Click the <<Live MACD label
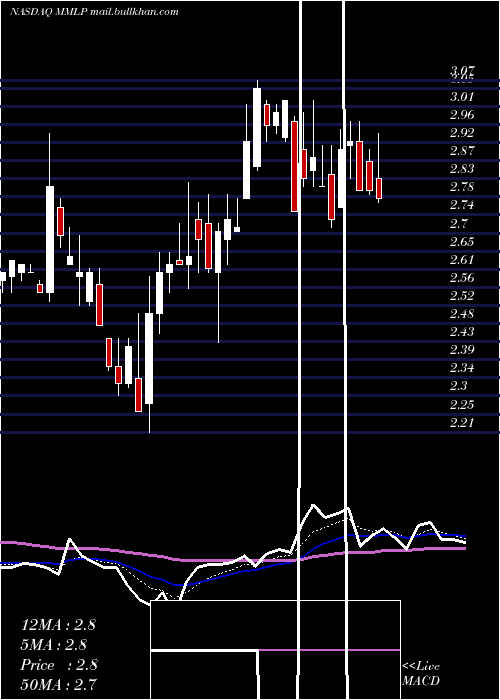The width and height of the screenshot is (500, 700). (x=421, y=673)
